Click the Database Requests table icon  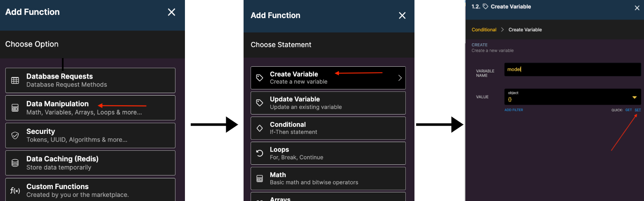click(15, 80)
